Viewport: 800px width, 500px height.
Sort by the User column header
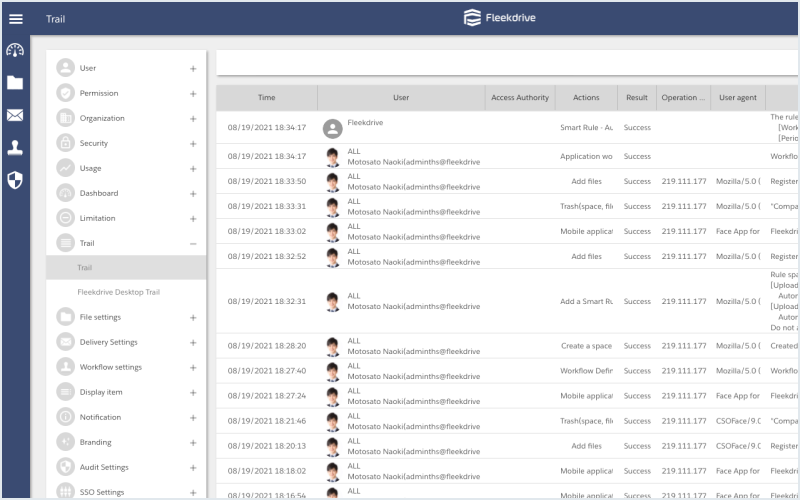401,97
